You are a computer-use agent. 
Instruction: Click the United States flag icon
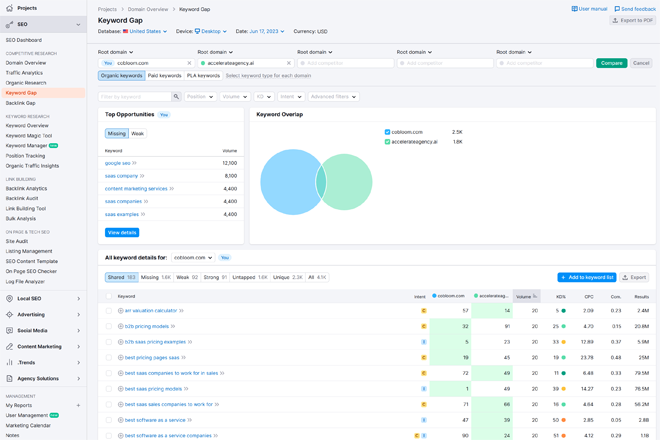click(125, 31)
